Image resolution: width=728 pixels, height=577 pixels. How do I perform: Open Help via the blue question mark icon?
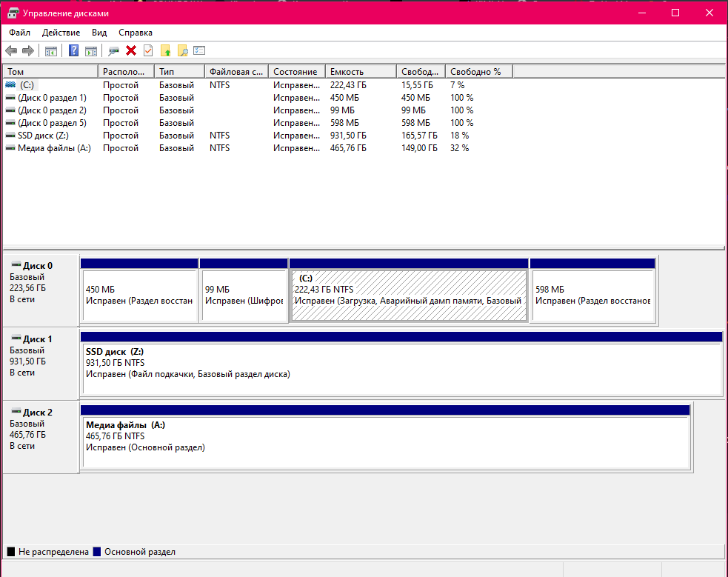point(73,50)
